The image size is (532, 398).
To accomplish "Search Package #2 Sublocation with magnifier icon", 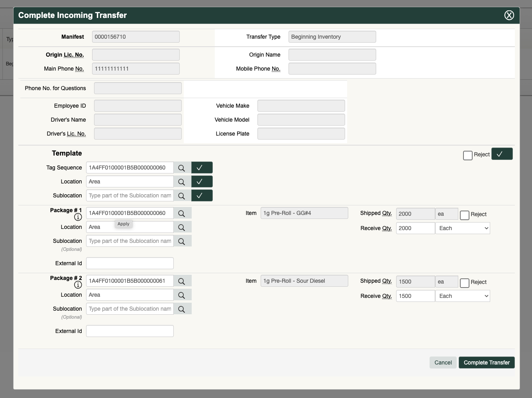I will pyautogui.click(x=182, y=309).
